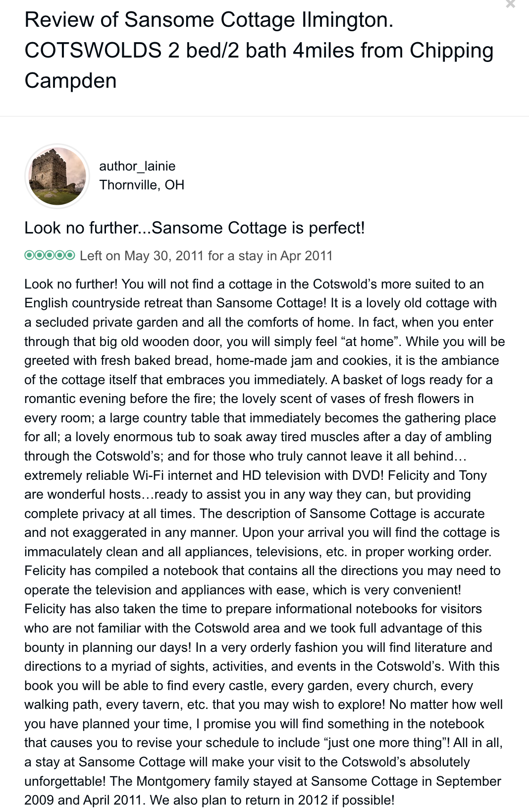Click the first green rating bubble
The height and width of the screenshot is (812, 529).
(x=29, y=255)
